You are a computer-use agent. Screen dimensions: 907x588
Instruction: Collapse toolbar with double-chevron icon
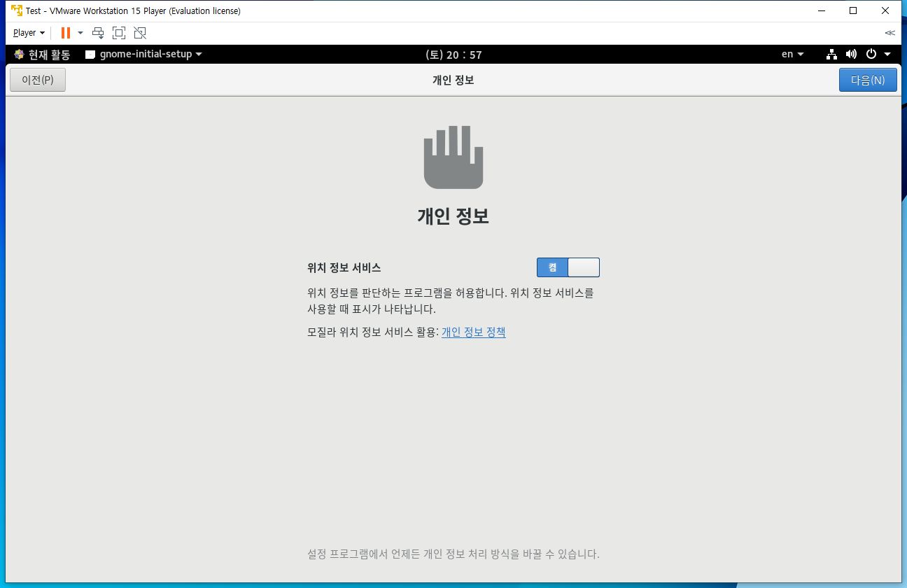point(890,33)
